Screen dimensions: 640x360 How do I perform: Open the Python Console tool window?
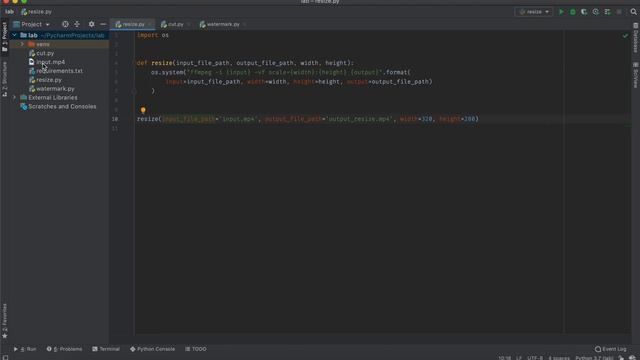pos(152,349)
